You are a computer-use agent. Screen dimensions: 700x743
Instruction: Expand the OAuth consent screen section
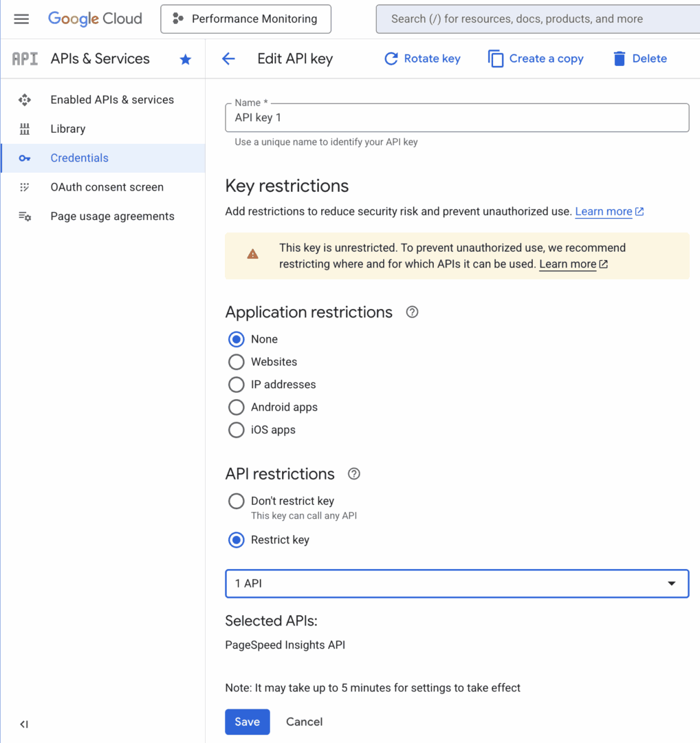click(x=107, y=186)
